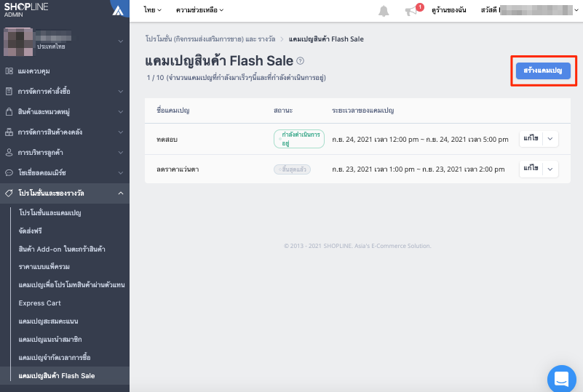Click the สร้างแคมเปญ create campaign button
This screenshot has width=583, height=392.
(543, 71)
